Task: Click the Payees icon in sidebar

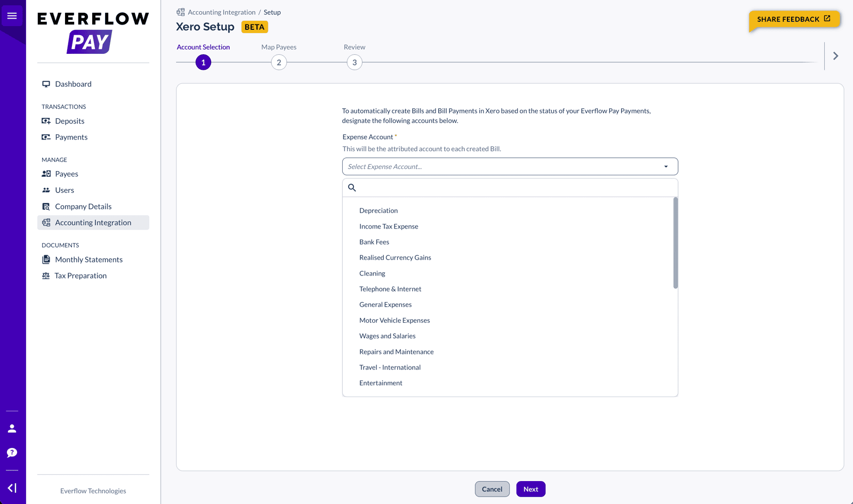Action: point(46,174)
